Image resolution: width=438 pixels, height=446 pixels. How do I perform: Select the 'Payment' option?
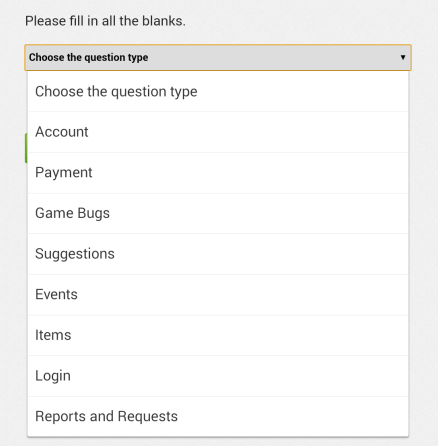(x=218, y=173)
